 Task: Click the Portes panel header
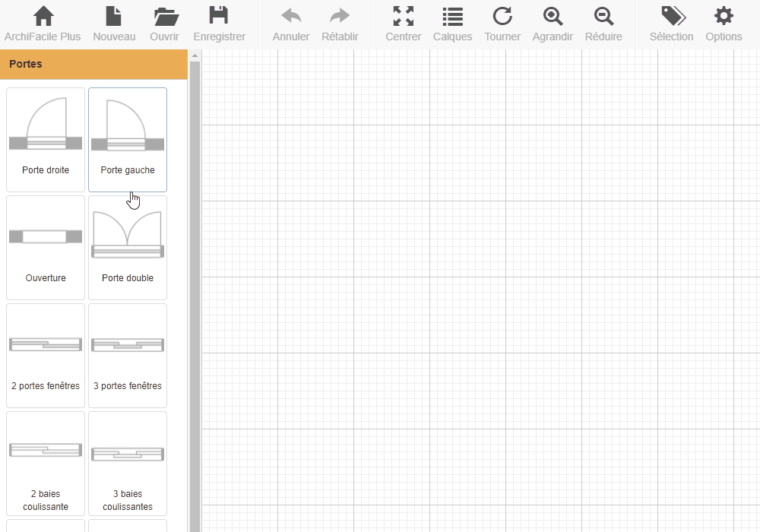click(93, 65)
